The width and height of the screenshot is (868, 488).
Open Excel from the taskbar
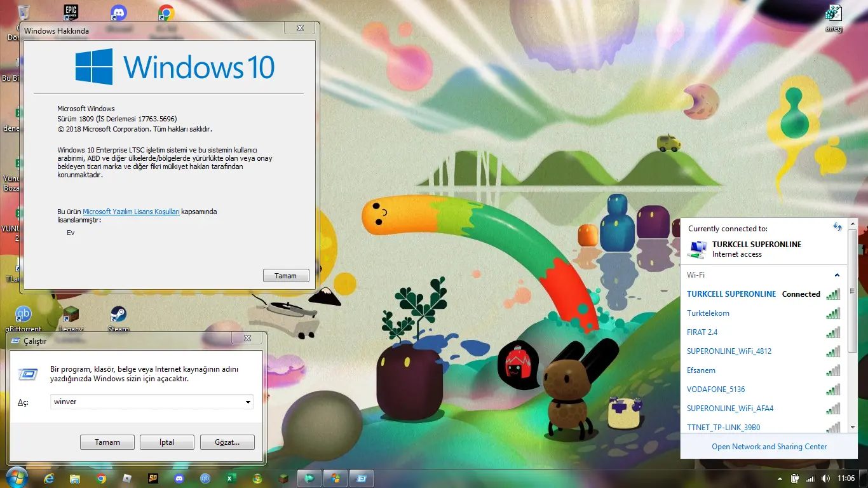tap(231, 478)
